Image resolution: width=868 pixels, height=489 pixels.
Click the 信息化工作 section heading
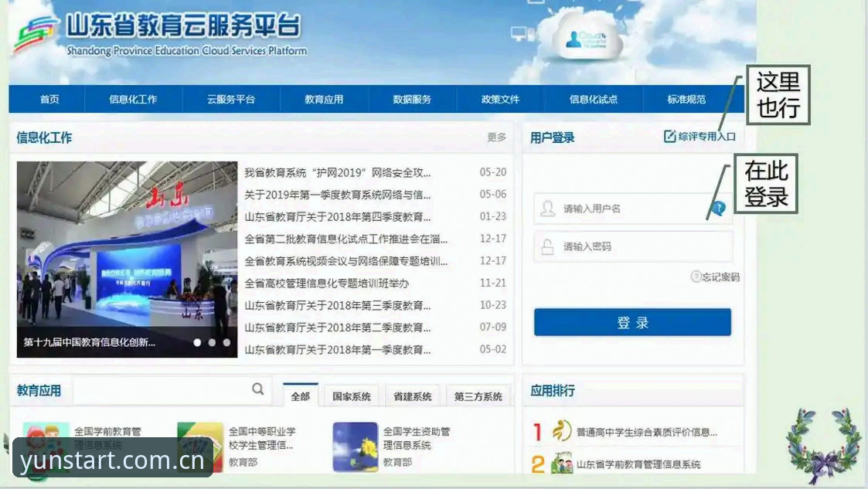coord(44,138)
